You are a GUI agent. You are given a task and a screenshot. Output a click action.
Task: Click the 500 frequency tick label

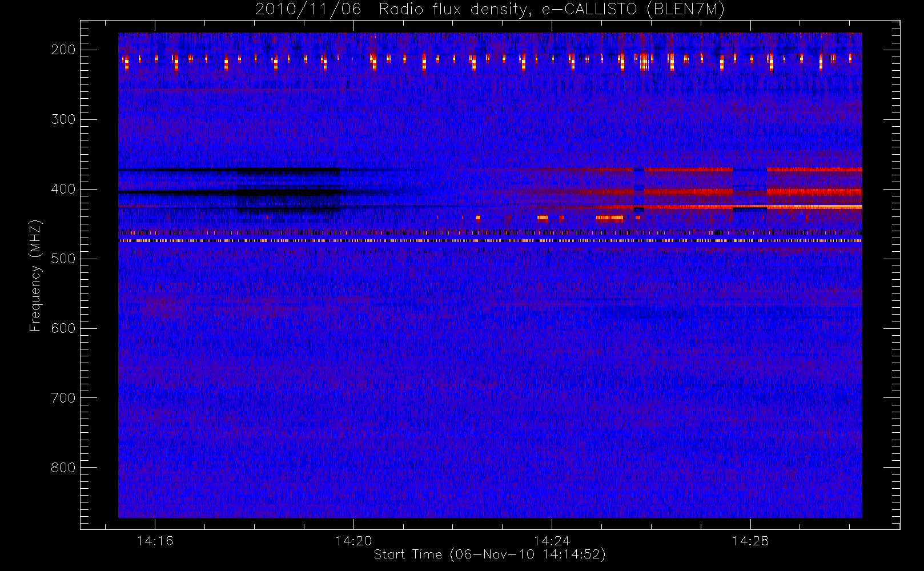63,259
